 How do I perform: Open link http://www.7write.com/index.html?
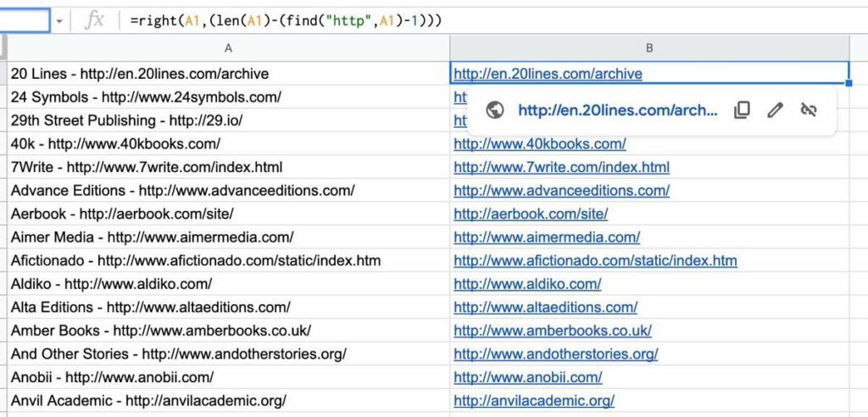(x=561, y=167)
